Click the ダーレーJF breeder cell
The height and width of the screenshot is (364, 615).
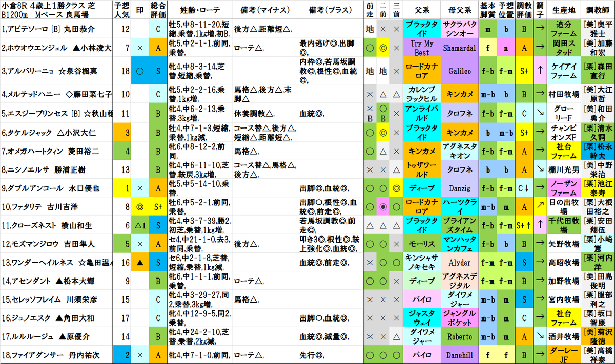pos(563,354)
